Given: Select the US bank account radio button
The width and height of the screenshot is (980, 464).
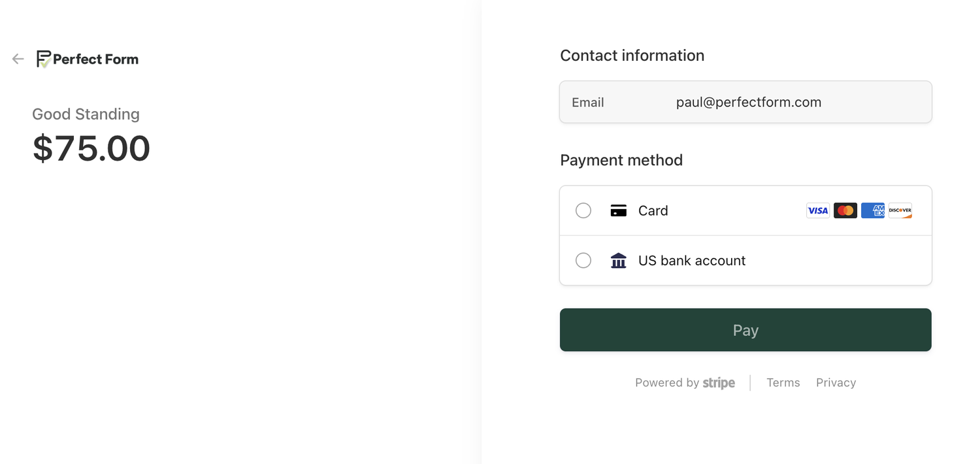Looking at the screenshot, I should pos(583,260).
